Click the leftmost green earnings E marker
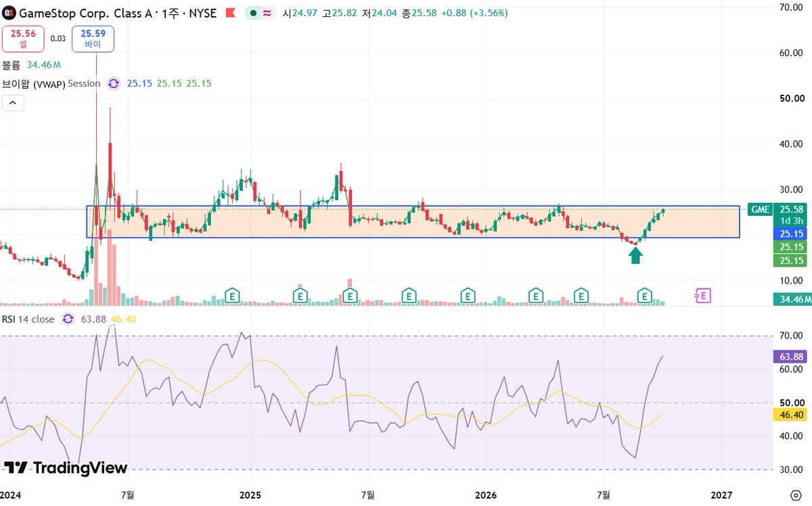Screen dimensions: 812x506 click(x=233, y=295)
